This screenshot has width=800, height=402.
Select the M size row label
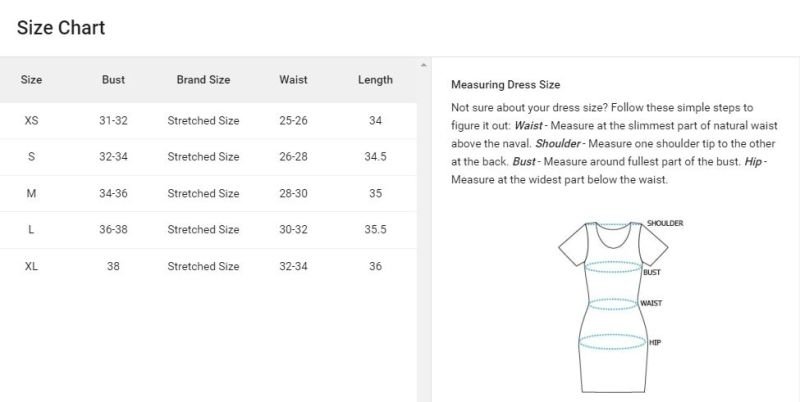tap(31, 193)
